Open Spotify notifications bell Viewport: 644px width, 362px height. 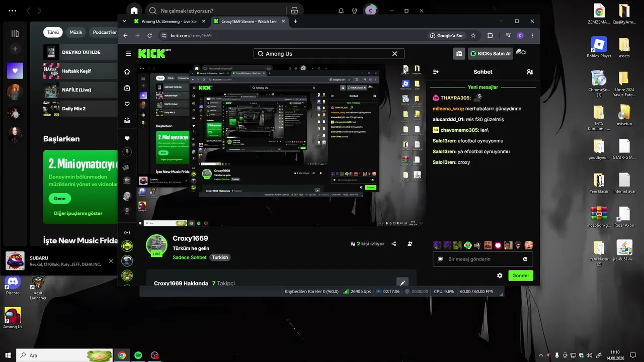point(341,11)
